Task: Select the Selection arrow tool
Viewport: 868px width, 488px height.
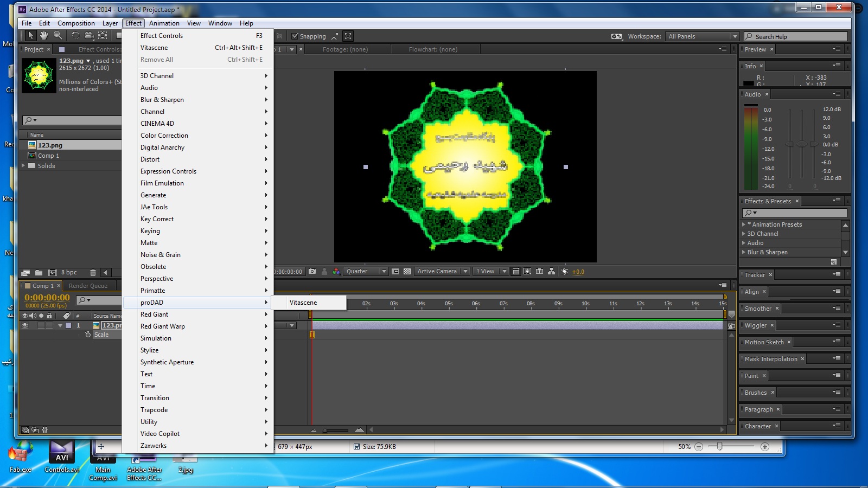Action: click(31, 35)
